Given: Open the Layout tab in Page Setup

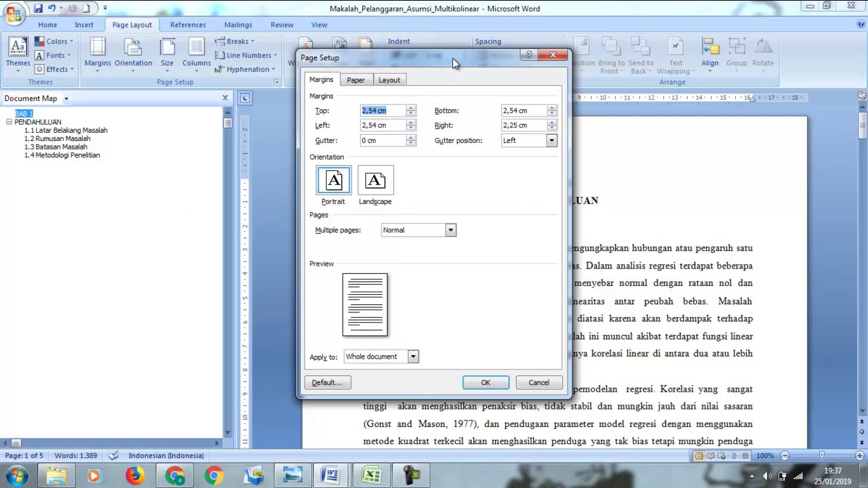Looking at the screenshot, I should (x=389, y=80).
